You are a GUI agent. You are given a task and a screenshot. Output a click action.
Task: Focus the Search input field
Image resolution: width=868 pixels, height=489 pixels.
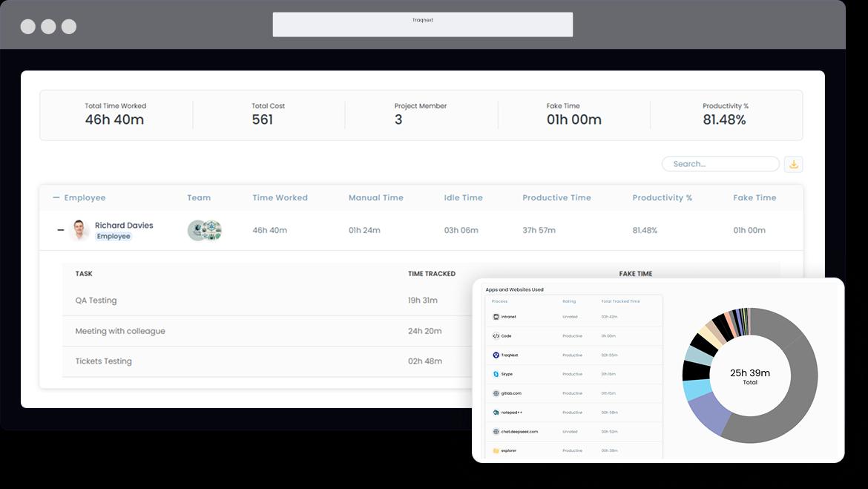(x=720, y=164)
